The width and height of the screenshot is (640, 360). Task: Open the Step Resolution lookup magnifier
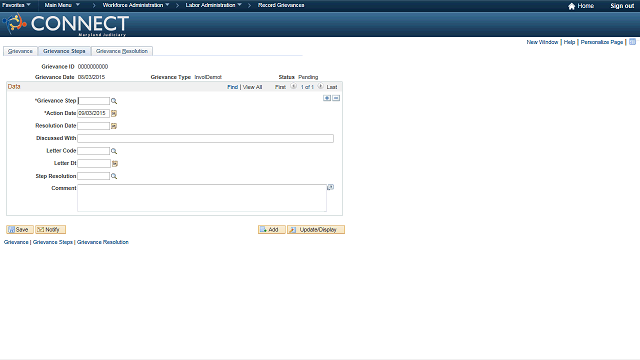coord(114,176)
